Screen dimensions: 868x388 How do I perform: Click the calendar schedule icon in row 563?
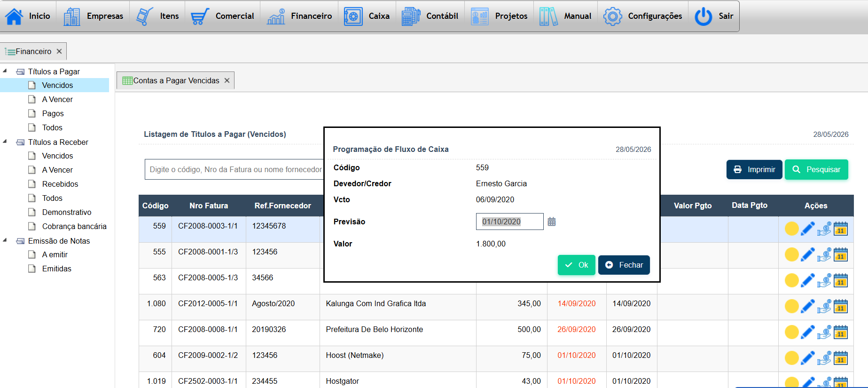pos(841,281)
